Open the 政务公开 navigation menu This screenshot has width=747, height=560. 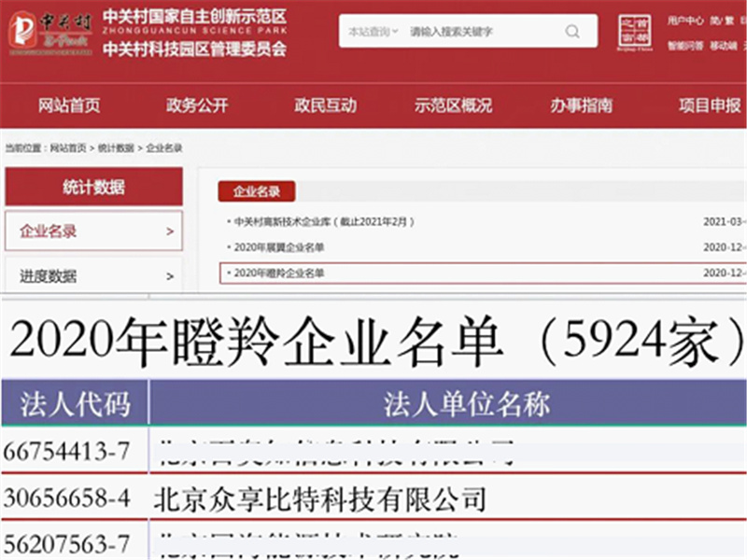[x=197, y=105]
